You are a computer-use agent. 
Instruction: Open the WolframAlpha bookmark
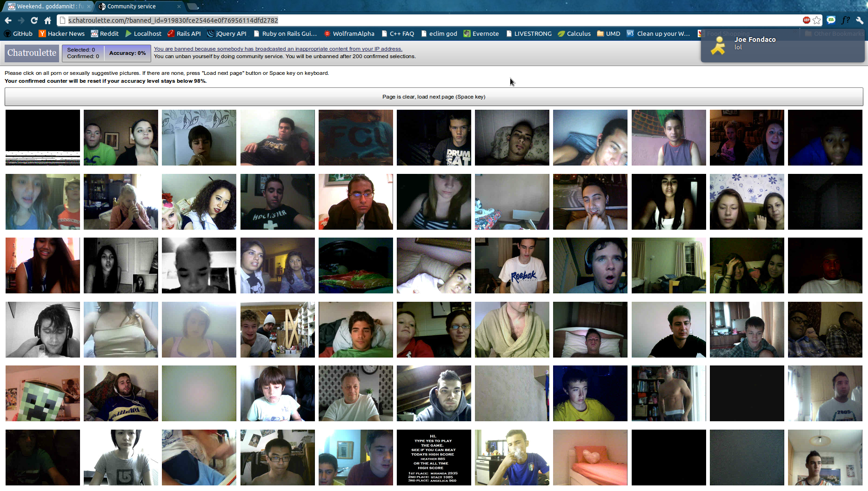pyautogui.click(x=349, y=33)
